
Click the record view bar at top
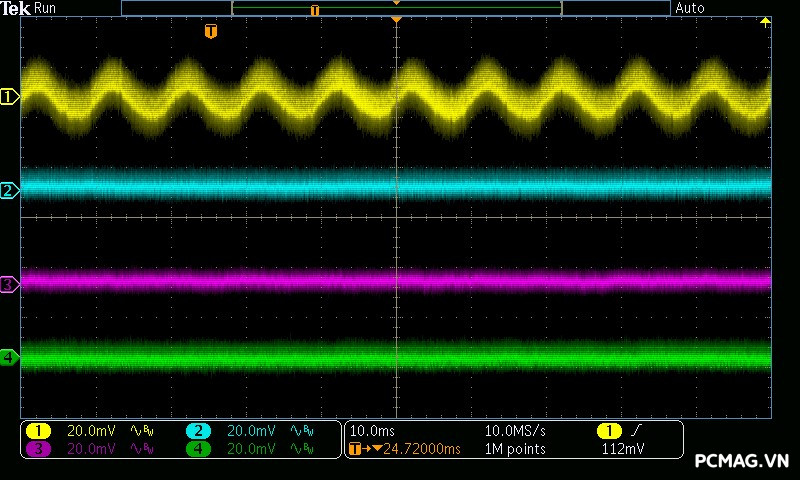[x=396, y=8]
